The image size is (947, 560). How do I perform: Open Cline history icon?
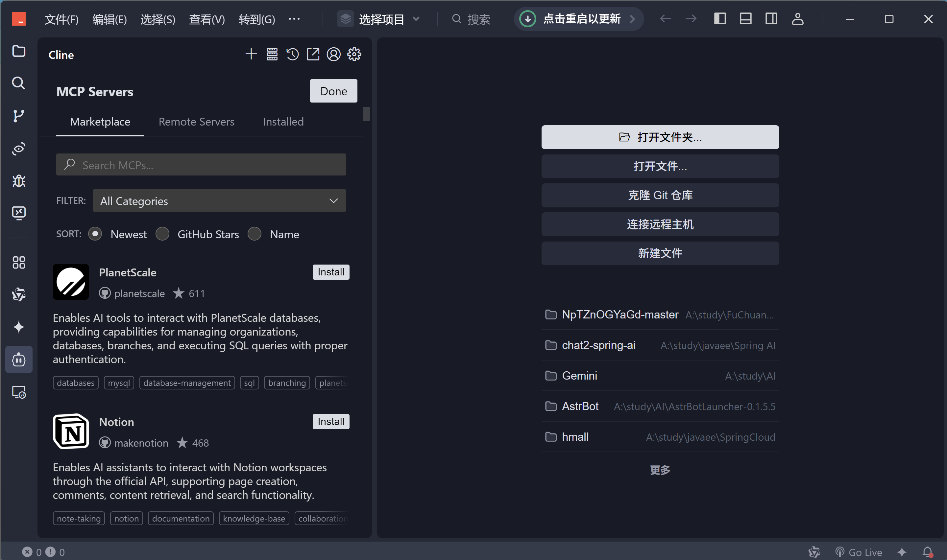[293, 54]
